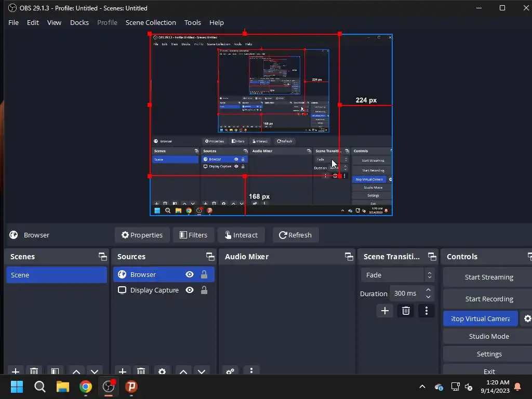
Task: Open the Scene Collection menu
Action: (x=151, y=22)
